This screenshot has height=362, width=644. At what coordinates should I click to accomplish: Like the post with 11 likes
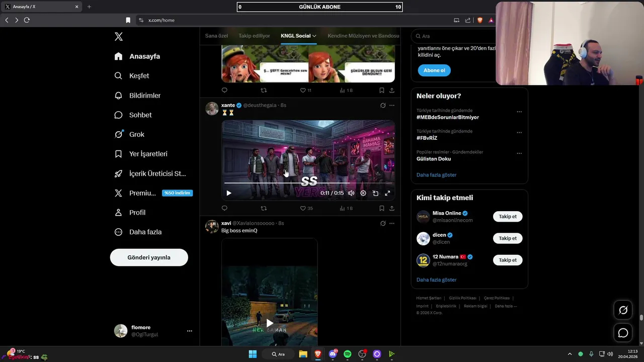pyautogui.click(x=305, y=90)
